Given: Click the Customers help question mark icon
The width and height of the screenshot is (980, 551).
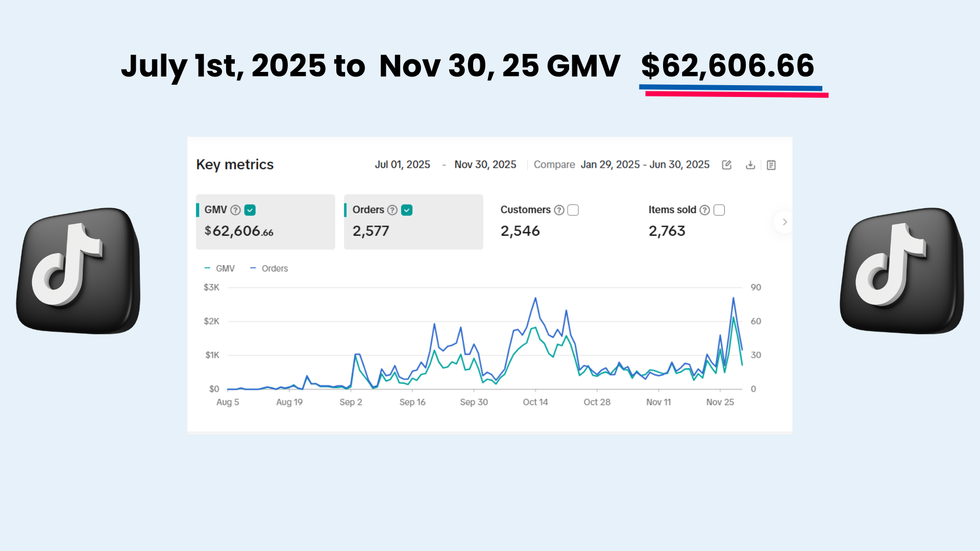Looking at the screenshot, I should [x=558, y=210].
